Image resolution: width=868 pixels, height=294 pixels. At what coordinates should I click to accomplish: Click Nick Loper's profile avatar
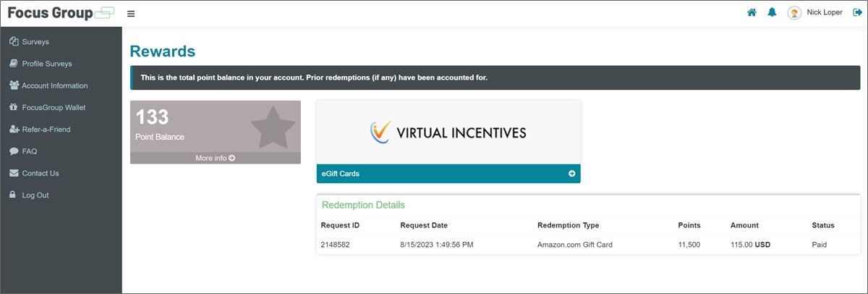tap(794, 13)
